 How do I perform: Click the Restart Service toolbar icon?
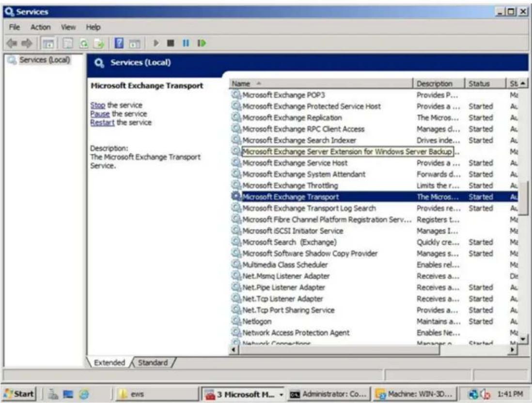202,43
